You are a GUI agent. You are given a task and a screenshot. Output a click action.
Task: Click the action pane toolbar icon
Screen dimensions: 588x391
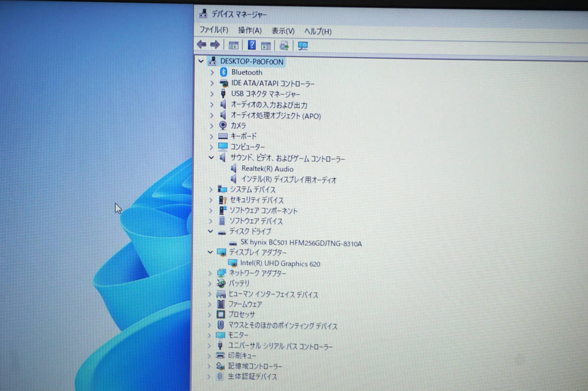coord(266,46)
